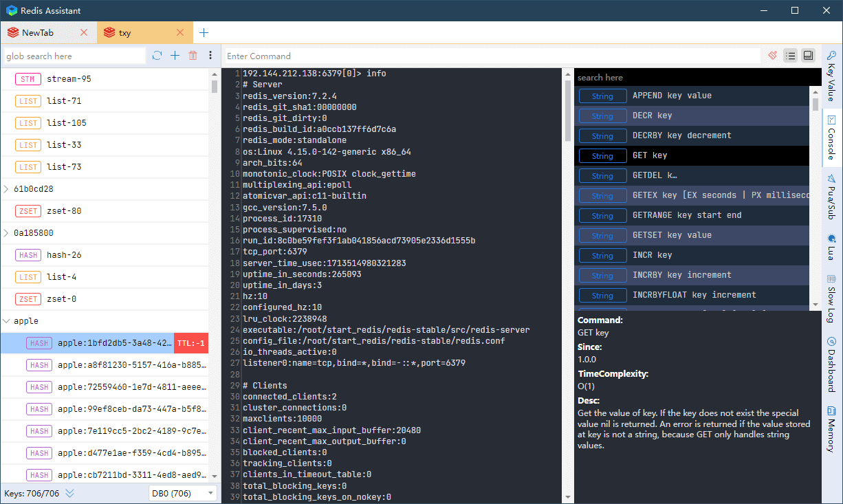Open the three-dot more options menu

[210, 56]
